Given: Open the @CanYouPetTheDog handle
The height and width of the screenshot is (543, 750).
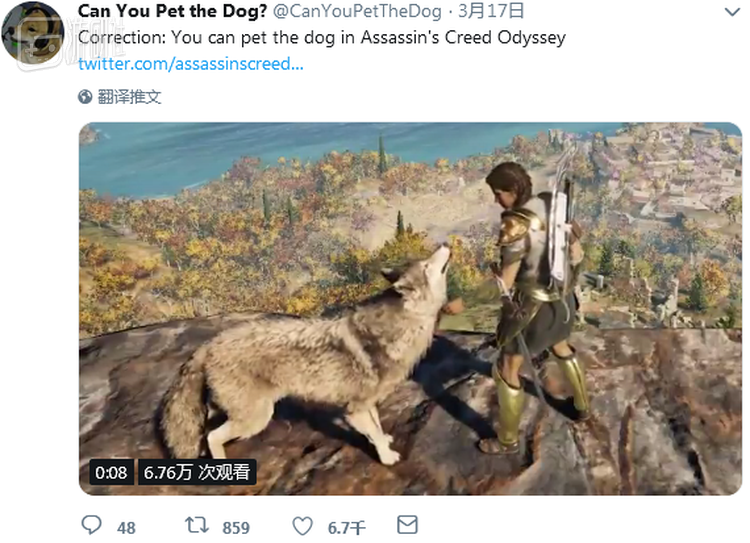Looking at the screenshot, I should 357,11.
